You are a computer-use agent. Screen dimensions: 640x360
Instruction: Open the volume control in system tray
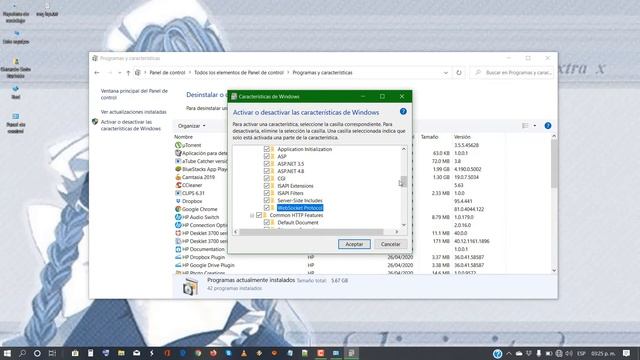(x=569, y=353)
